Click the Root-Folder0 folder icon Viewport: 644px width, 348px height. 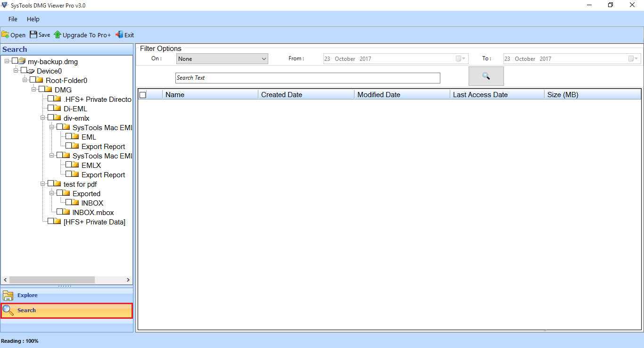click(40, 80)
